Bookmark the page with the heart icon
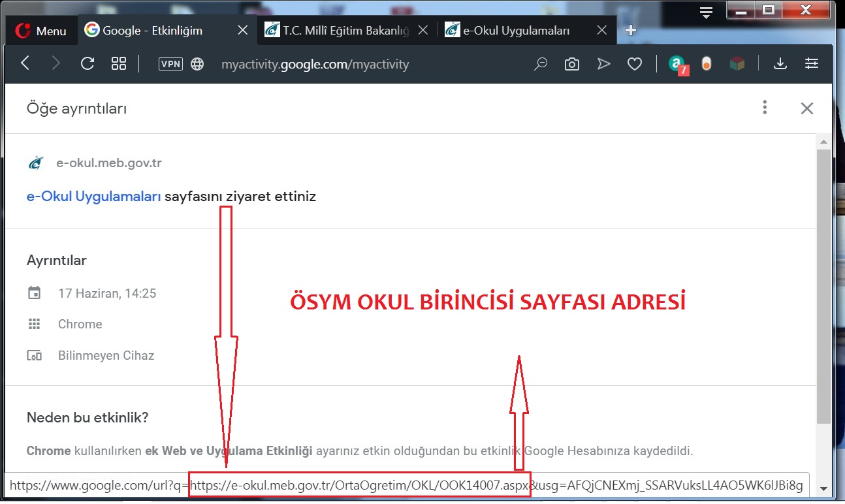 [x=634, y=64]
